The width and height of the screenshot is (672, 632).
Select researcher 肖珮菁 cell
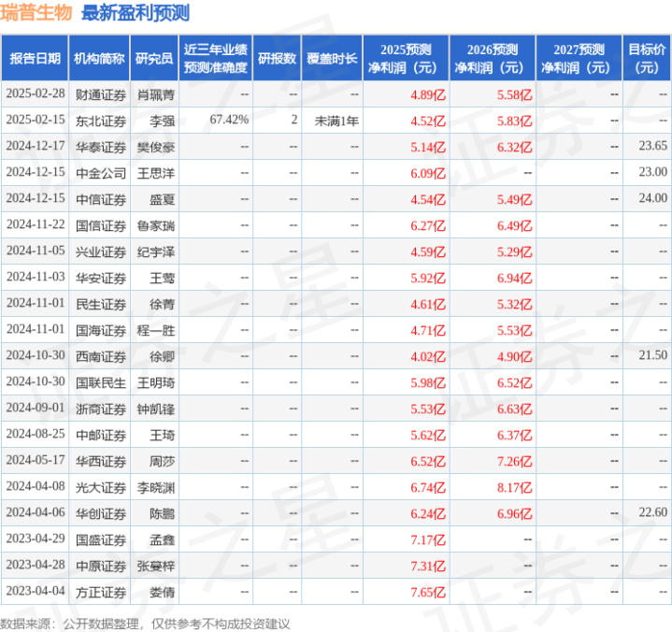click(x=156, y=94)
